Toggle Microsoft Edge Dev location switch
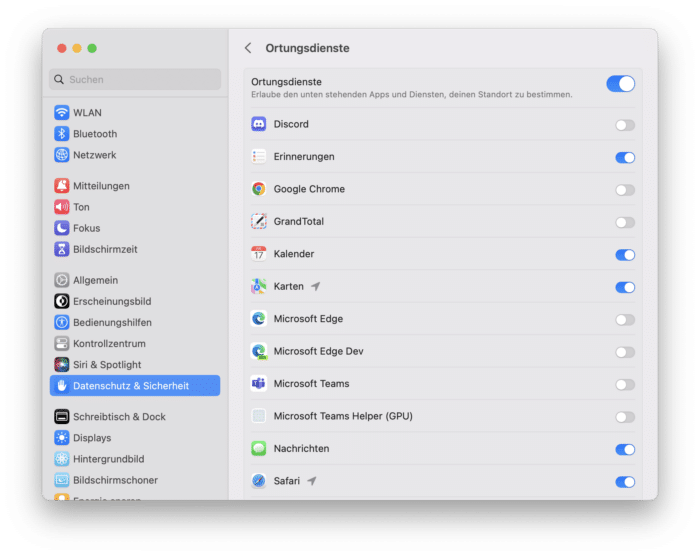 [x=625, y=352]
